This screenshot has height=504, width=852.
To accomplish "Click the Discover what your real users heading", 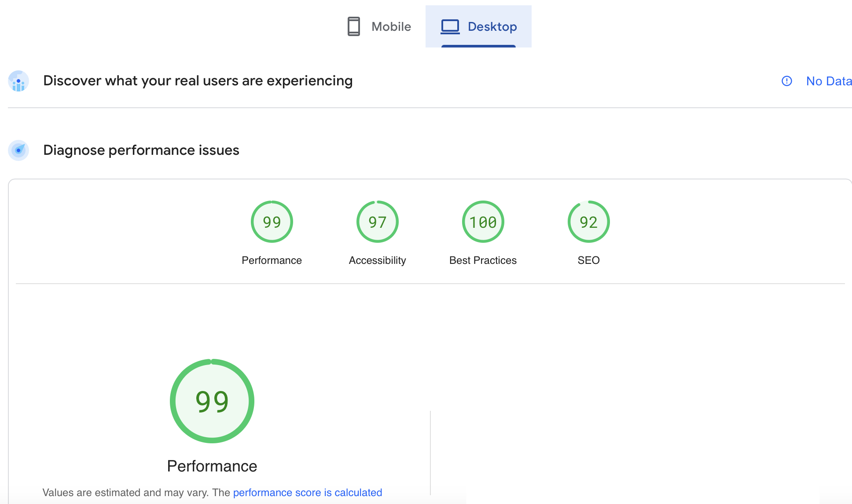I will coord(198,81).
